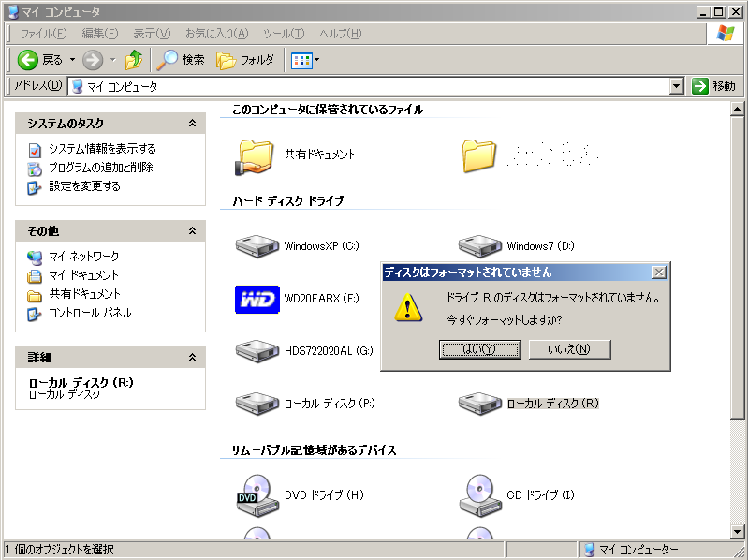
Task: Collapse the その他 panel
Action: pos(192,231)
